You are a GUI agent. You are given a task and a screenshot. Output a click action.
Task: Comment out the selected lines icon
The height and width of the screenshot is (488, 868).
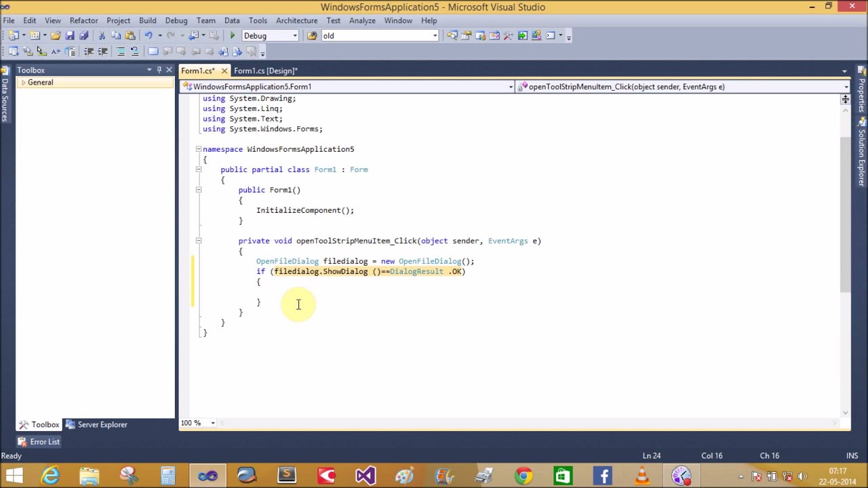click(121, 52)
